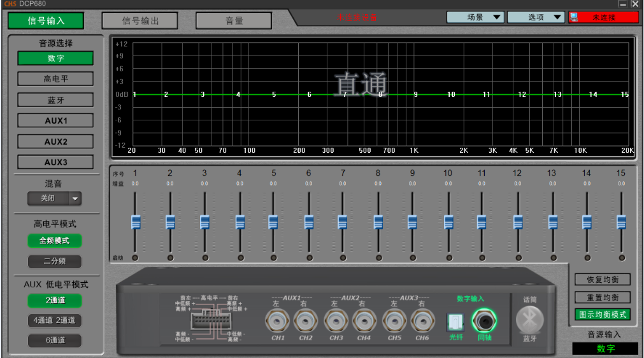Enable the 二分频 high-level mode

(54, 261)
